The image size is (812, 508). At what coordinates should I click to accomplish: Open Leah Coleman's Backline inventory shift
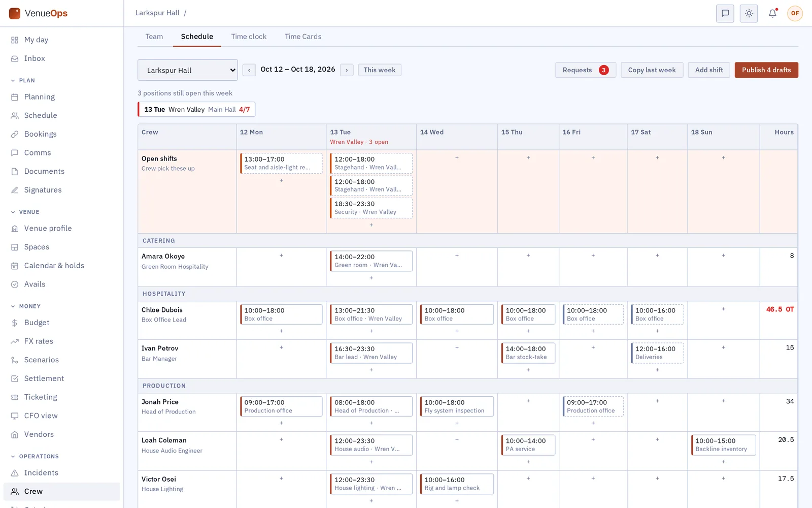click(x=723, y=445)
